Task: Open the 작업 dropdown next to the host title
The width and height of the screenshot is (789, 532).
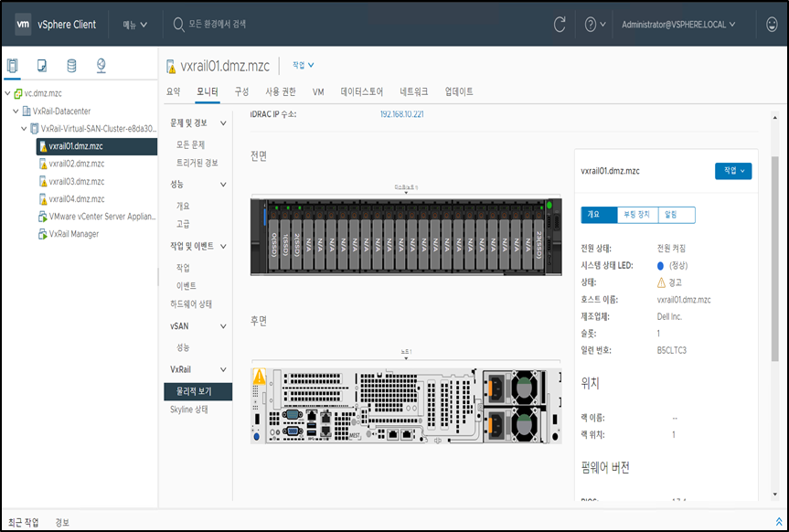Action: click(304, 65)
